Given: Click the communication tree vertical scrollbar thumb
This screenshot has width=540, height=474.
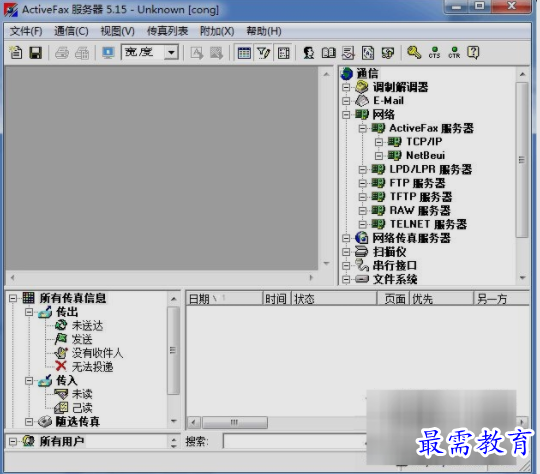Looking at the screenshot, I should 522,159.
